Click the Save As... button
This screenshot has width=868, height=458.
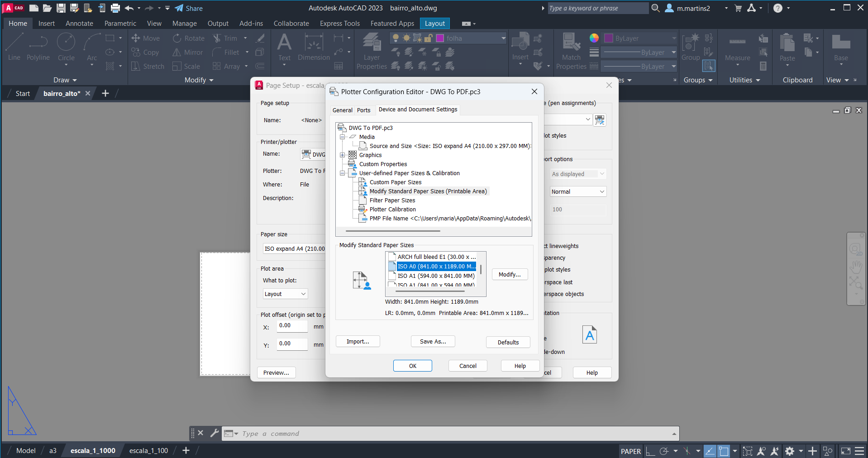click(433, 342)
